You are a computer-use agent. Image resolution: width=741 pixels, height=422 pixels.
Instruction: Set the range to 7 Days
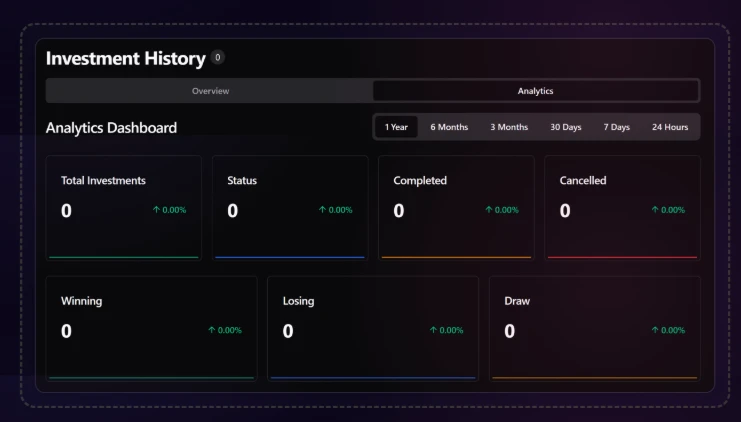[616, 127]
